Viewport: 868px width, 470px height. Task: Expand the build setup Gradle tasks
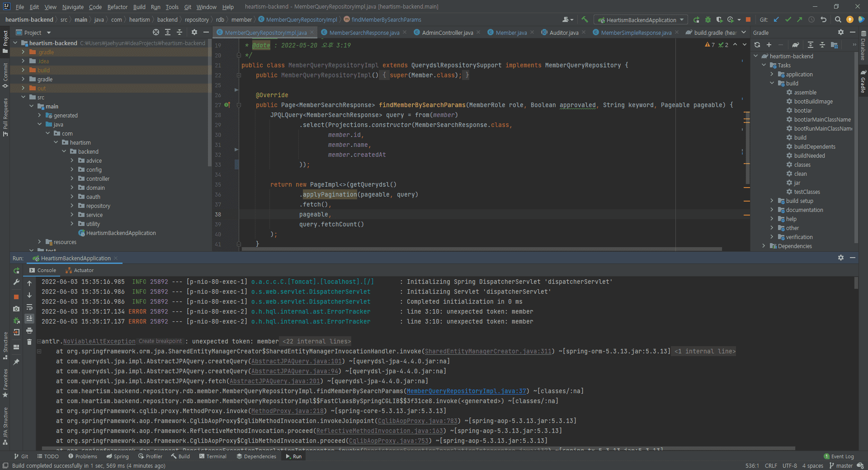[772, 201]
